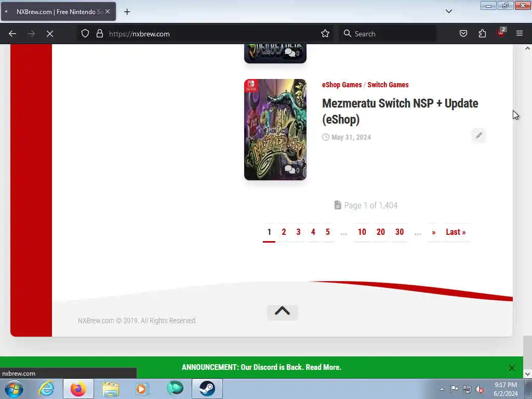The height and width of the screenshot is (399, 532).
Task: Select the NXBrew.com browser tab
Action: [58, 12]
